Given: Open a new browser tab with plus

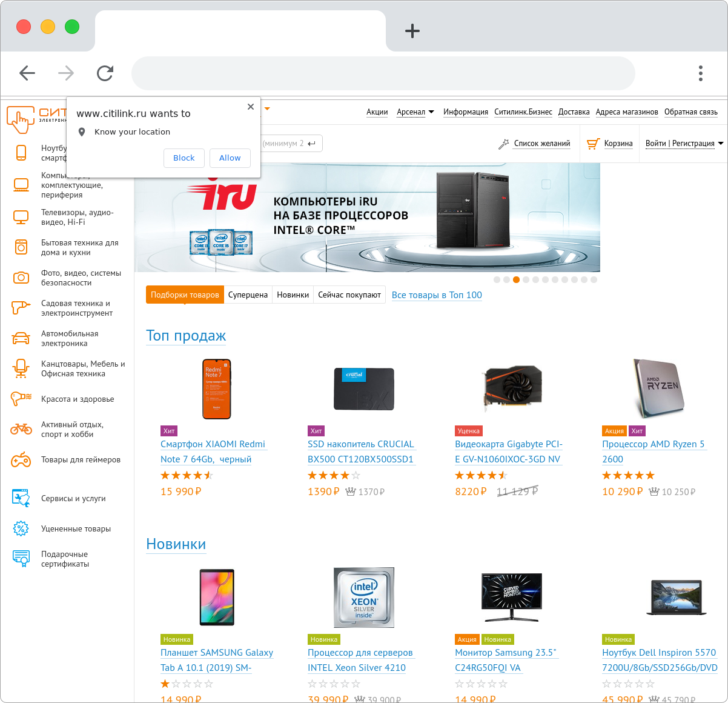Looking at the screenshot, I should pyautogui.click(x=412, y=31).
